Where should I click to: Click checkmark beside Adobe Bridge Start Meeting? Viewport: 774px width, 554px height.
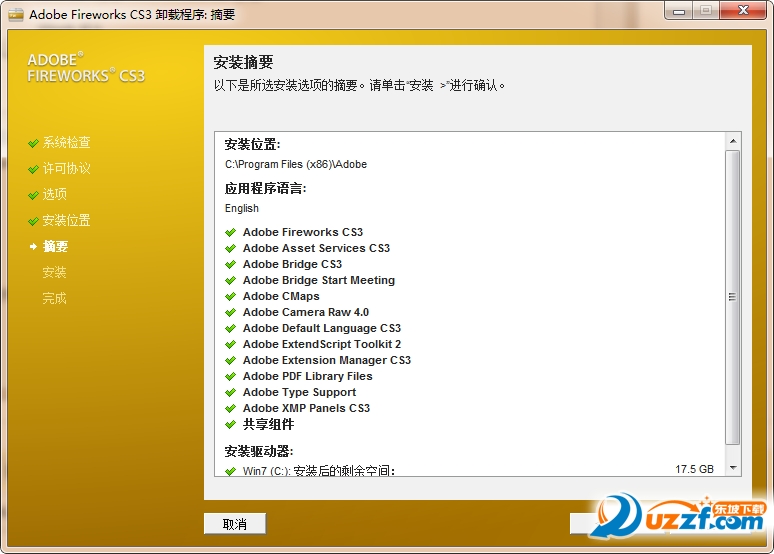tap(231, 280)
